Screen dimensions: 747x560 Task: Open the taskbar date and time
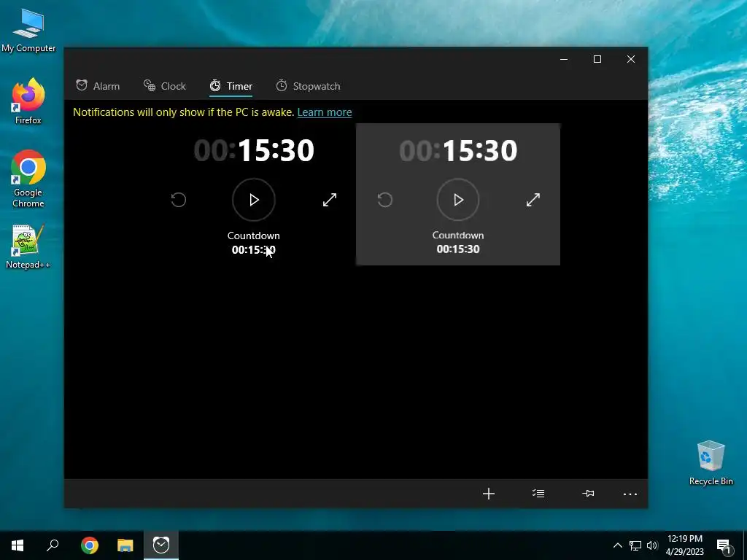(x=684, y=545)
